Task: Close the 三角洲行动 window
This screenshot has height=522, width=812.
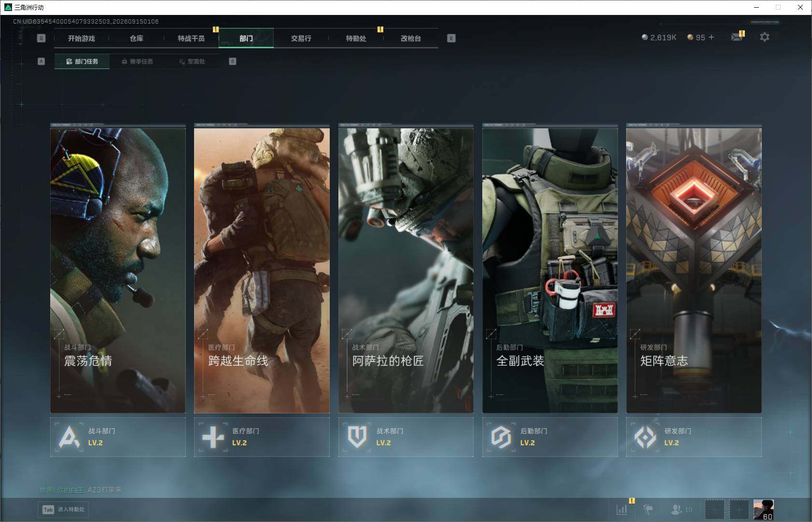Action: click(800, 7)
